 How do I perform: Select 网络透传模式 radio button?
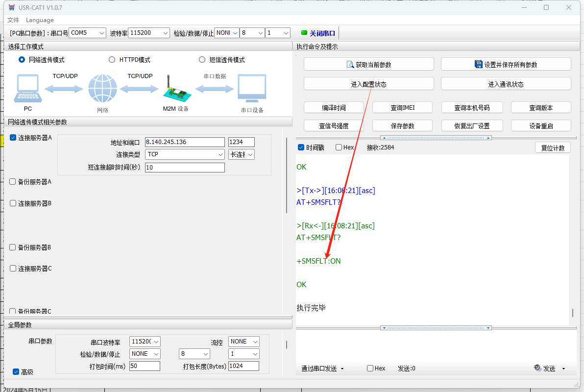tap(22, 60)
